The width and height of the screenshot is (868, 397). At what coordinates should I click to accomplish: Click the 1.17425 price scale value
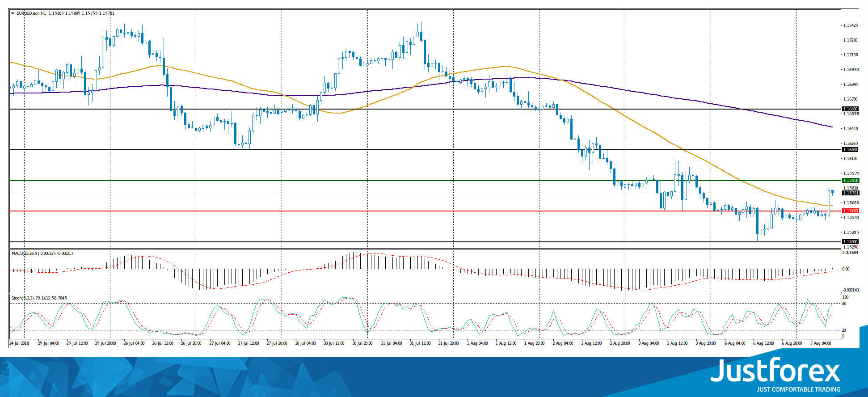pos(850,25)
